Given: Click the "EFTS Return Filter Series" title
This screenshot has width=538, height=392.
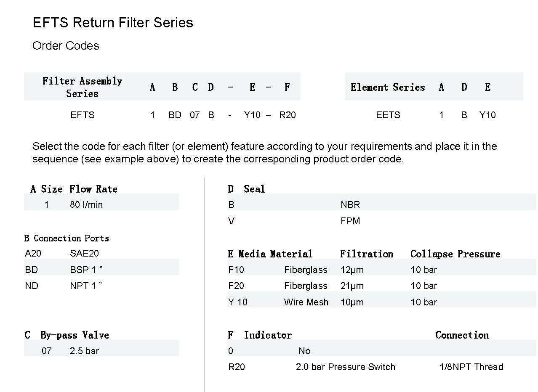Looking at the screenshot, I should (x=113, y=23).
